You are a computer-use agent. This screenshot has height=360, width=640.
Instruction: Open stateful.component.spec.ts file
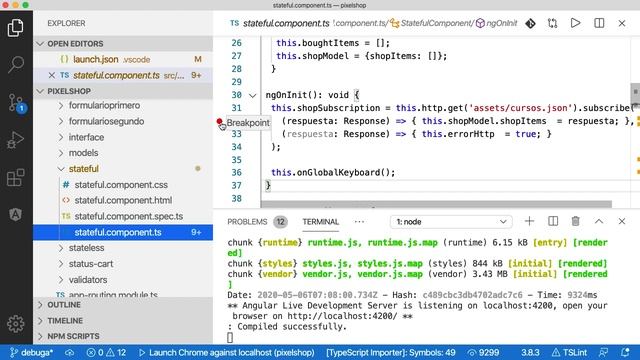pyautogui.click(x=129, y=216)
